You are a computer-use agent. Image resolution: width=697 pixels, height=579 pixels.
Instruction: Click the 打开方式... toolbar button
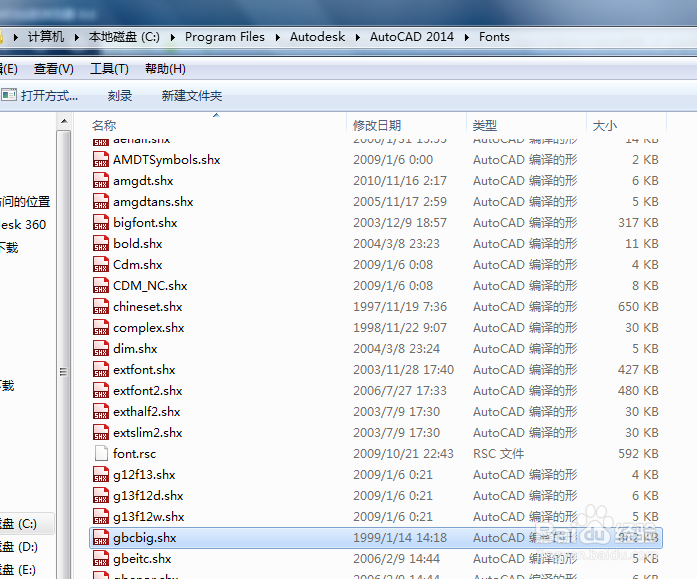[40, 96]
